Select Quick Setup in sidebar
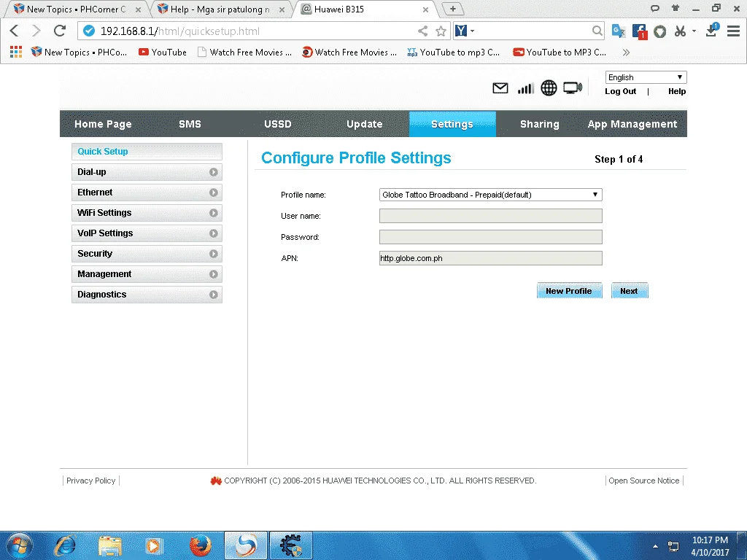The image size is (747, 560). [147, 152]
